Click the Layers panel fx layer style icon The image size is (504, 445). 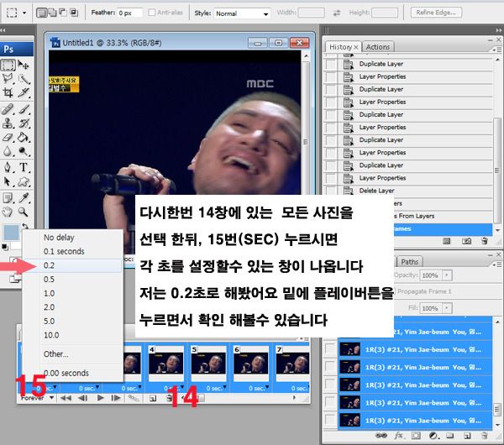398,436
